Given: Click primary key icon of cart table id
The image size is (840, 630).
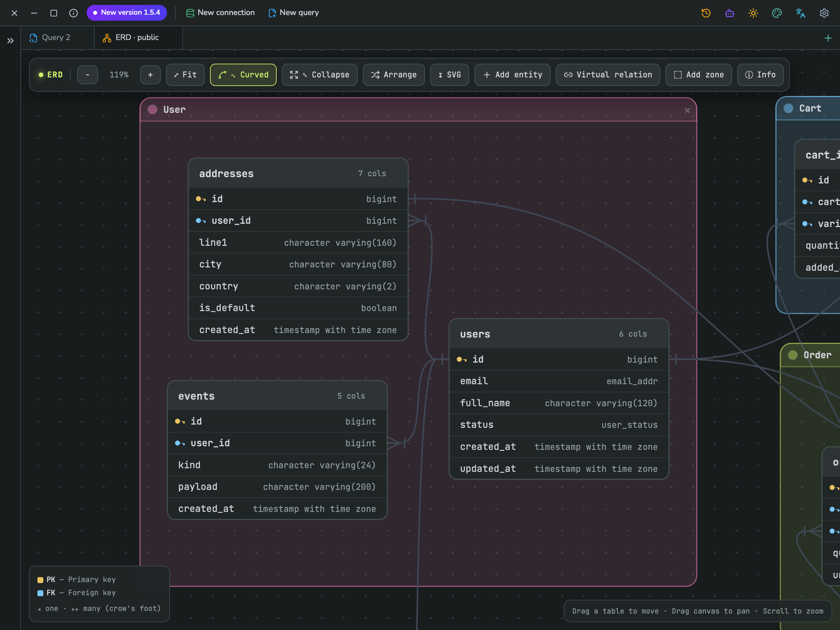Looking at the screenshot, I should point(807,180).
